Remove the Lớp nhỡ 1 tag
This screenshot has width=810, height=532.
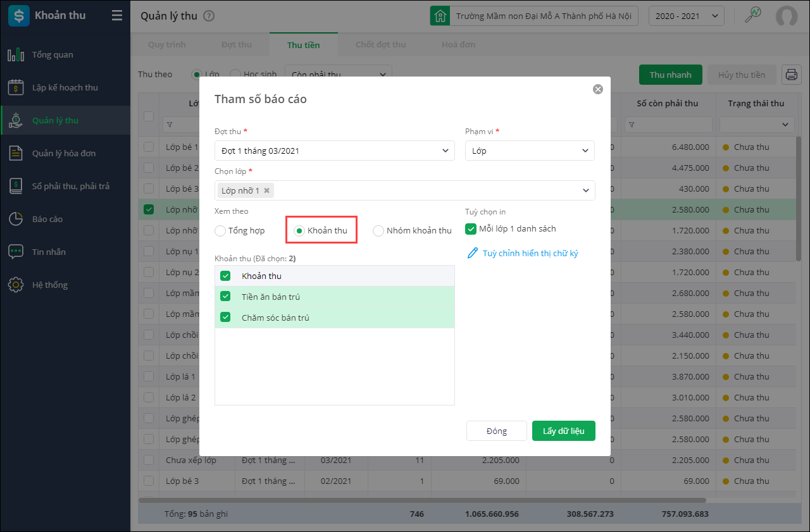pyautogui.click(x=267, y=190)
